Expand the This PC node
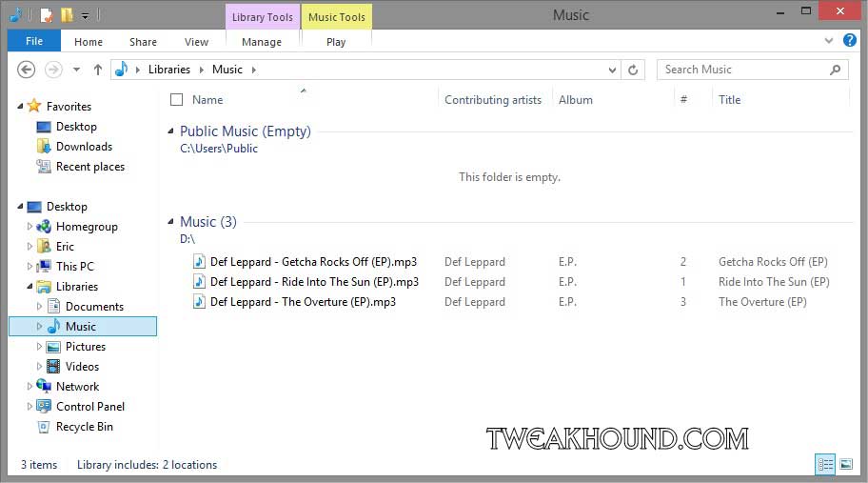The image size is (868, 483). pyautogui.click(x=30, y=267)
